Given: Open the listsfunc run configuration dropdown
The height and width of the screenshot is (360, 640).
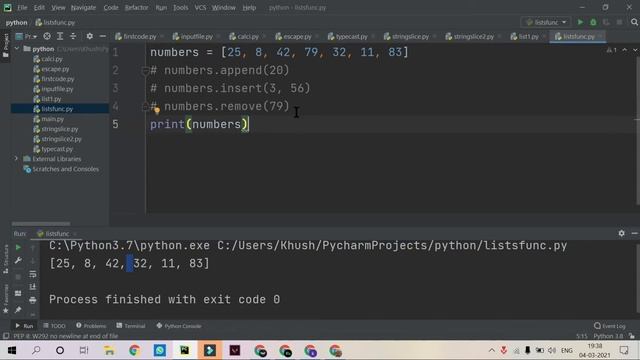Looking at the screenshot, I should click(x=546, y=22).
